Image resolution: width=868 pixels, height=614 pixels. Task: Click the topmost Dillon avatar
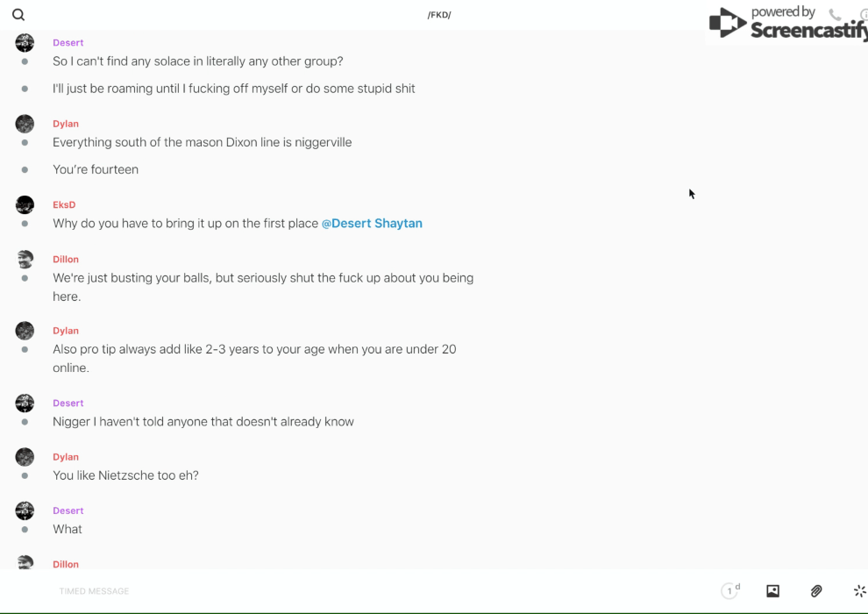(x=25, y=260)
